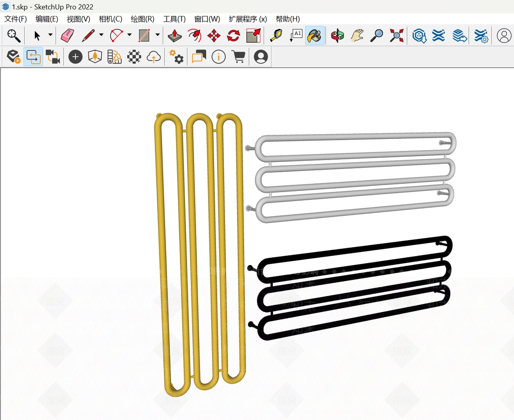Click the info circle icon

(x=219, y=57)
